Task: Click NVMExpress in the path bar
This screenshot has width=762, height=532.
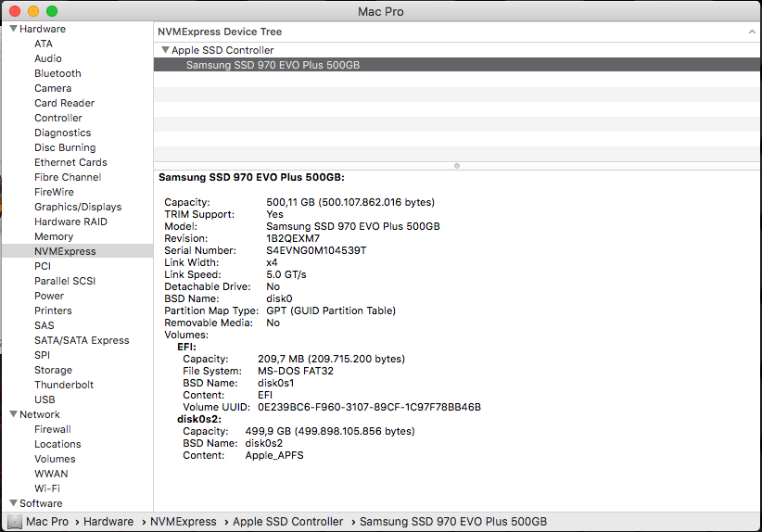Action: pos(184,521)
